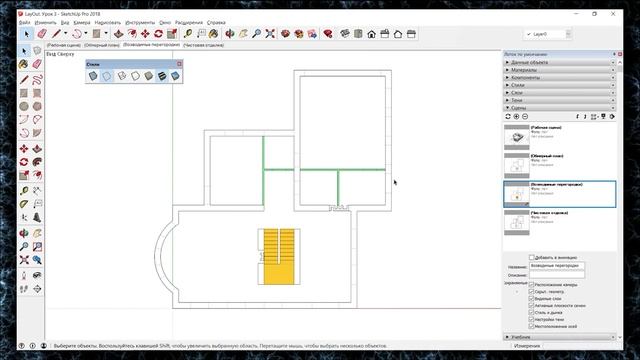Expand the 'Данные объекта' tray panel
640x360 pixels.
click(x=560, y=62)
